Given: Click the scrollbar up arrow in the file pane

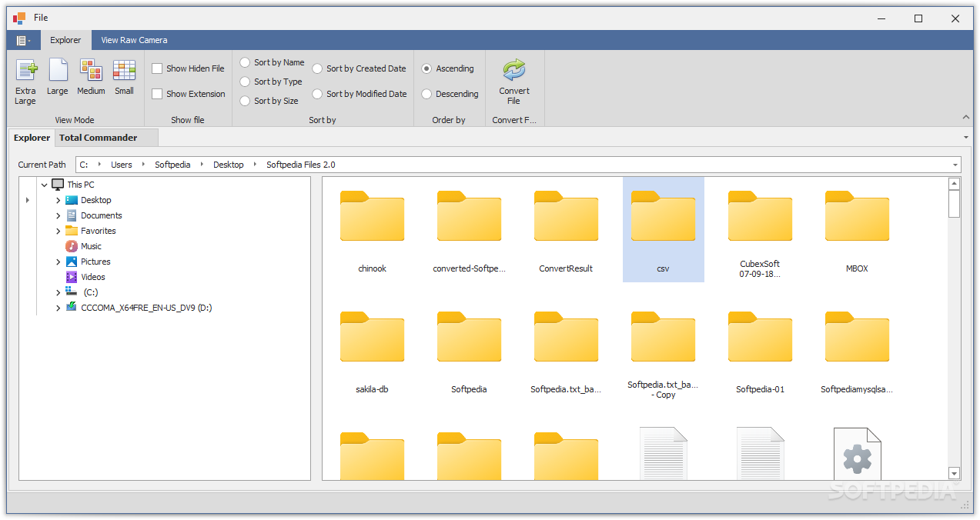Looking at the screenshot, I should pos(955,184).
